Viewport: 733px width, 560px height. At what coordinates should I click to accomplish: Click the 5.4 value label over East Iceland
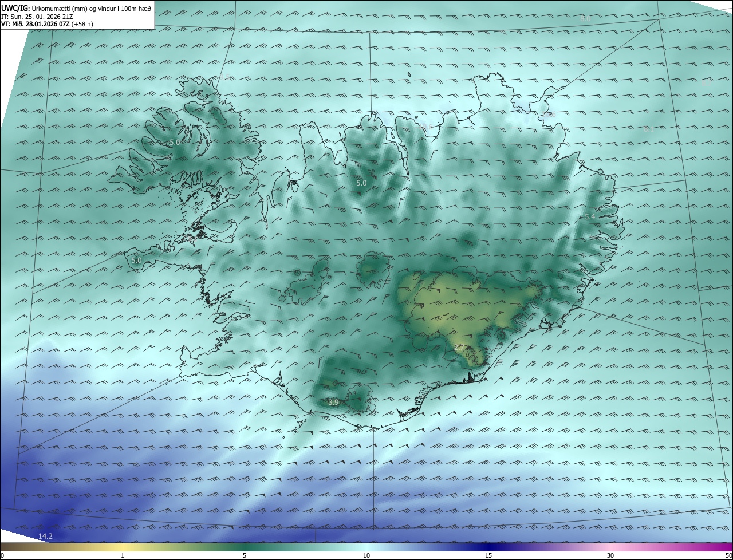pos(590,217)
